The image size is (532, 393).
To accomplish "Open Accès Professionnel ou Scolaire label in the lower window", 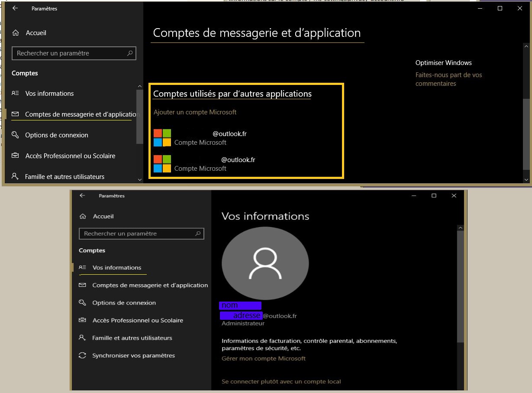I will point(138,320).
